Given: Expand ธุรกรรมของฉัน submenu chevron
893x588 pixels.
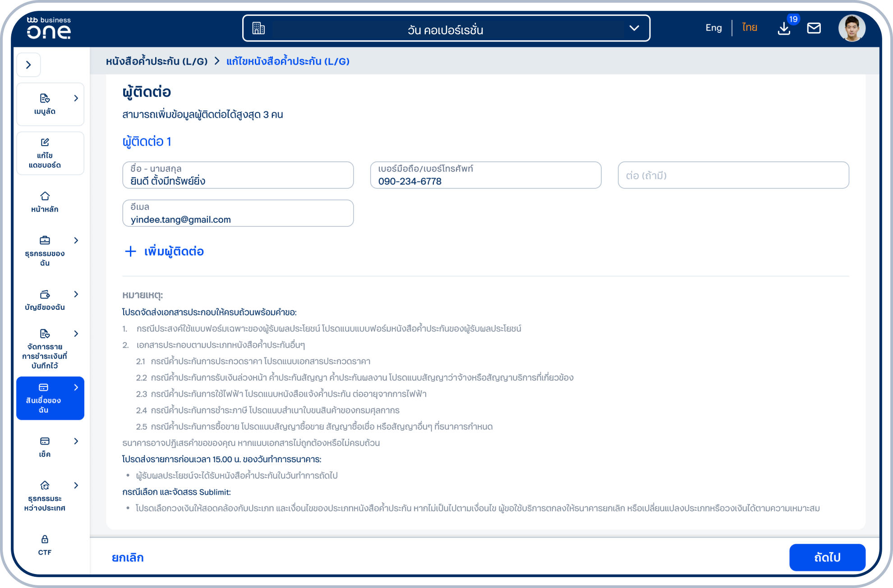Looking at the screenshot, I should point(76,240).
